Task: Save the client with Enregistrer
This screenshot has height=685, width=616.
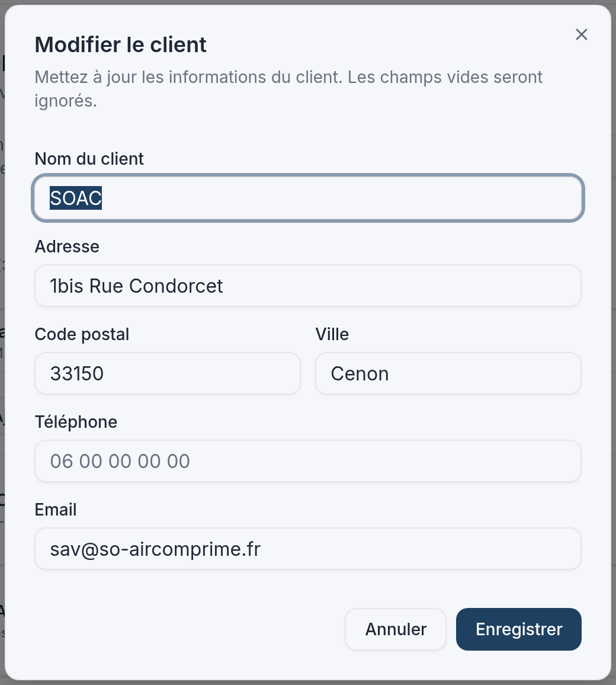Action: (x=519, y=629)
